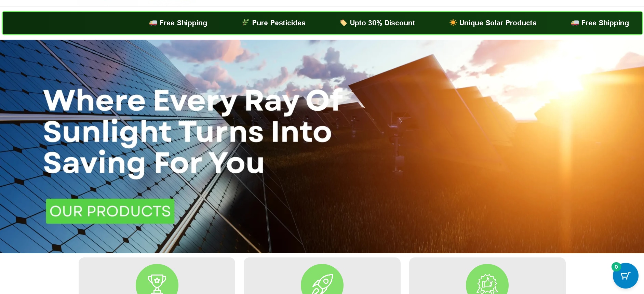644x294 pixels.
Task: Click the cart item count badge
Action: [616, 267]
